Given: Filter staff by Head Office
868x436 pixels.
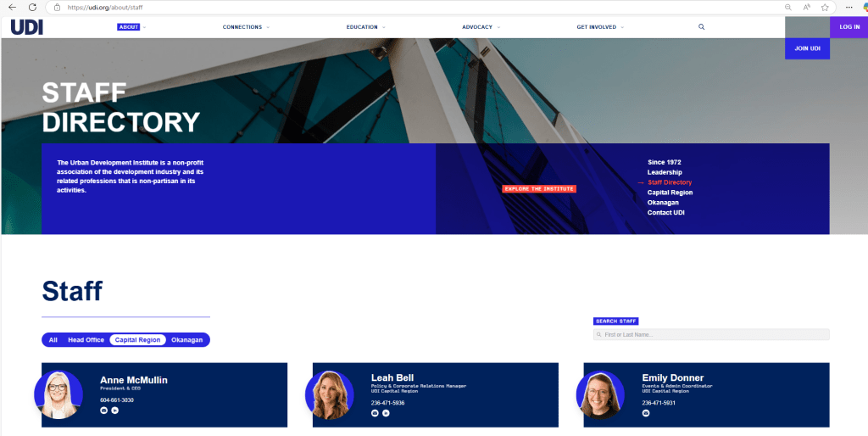Looking at the screenshot, I should click(86, 340).
